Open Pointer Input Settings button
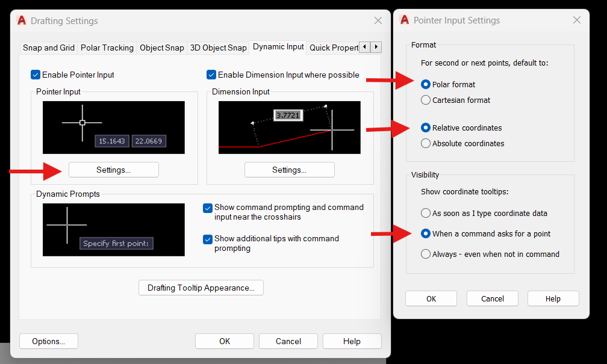This screenshot has width=607, height=364. click(113, 170)
